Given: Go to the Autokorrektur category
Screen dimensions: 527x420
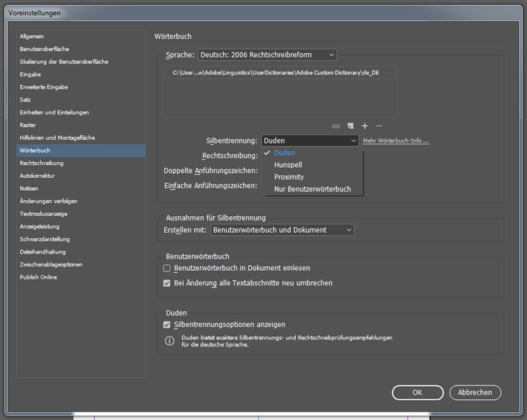Looking at the screenshot, I should [37, 176].
